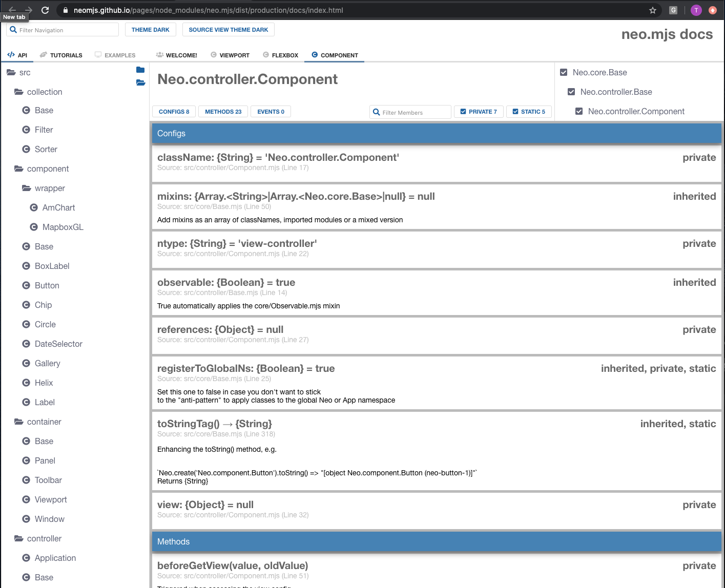Click the folder icon above the navigation tree
The height and width of the screenshot is (588, 725).
140,70
